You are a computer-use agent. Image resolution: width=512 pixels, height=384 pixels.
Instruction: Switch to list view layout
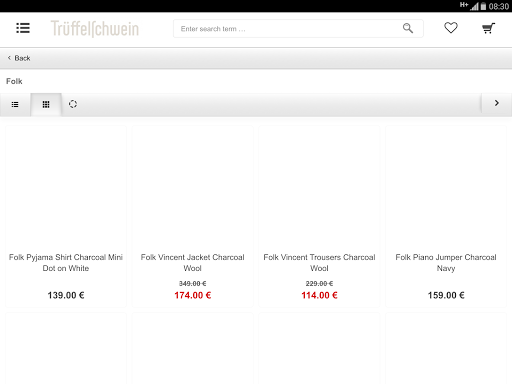[x=15, y=105]
